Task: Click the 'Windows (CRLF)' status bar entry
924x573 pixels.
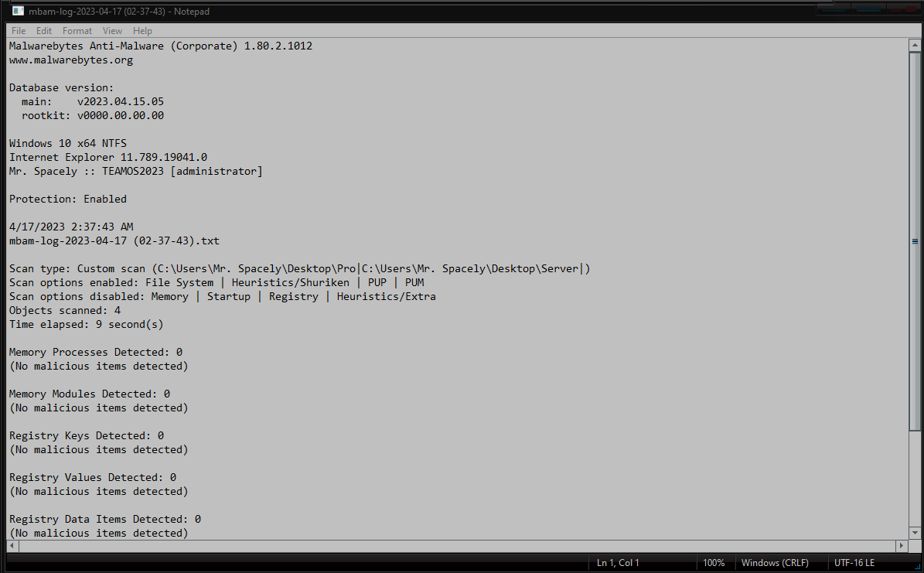Action: pos(775,563)
